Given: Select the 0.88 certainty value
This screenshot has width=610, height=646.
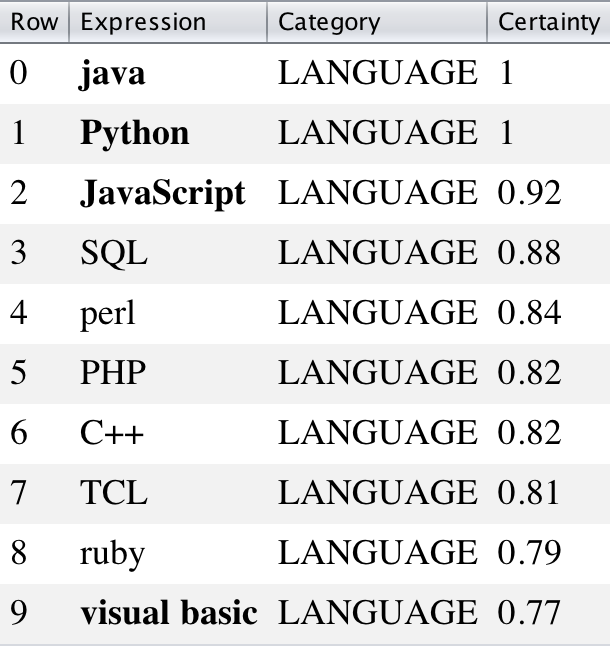Looking at the screenshot, I should coord(529,253).
